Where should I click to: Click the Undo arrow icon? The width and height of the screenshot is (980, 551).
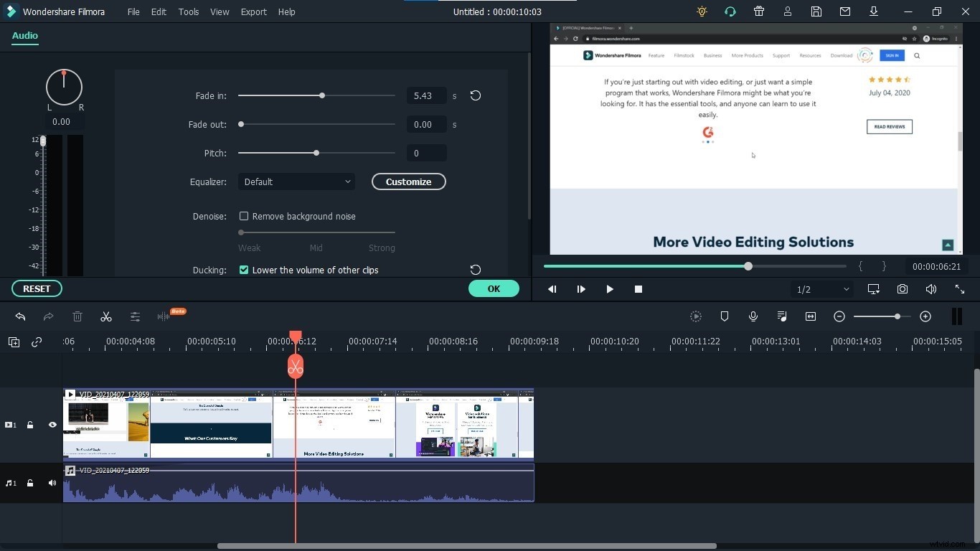click(x=20, y=316)
